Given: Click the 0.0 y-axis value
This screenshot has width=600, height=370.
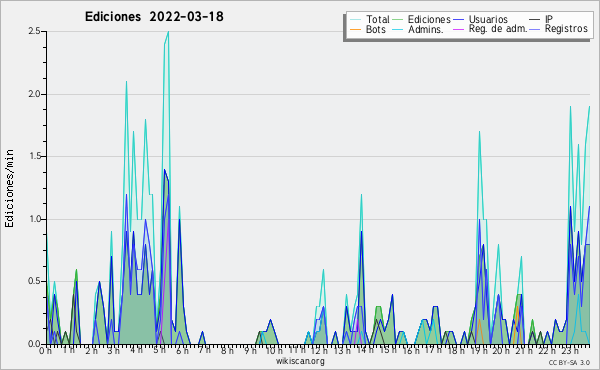Looking at the screenshot, I should (x=34, y=344).
